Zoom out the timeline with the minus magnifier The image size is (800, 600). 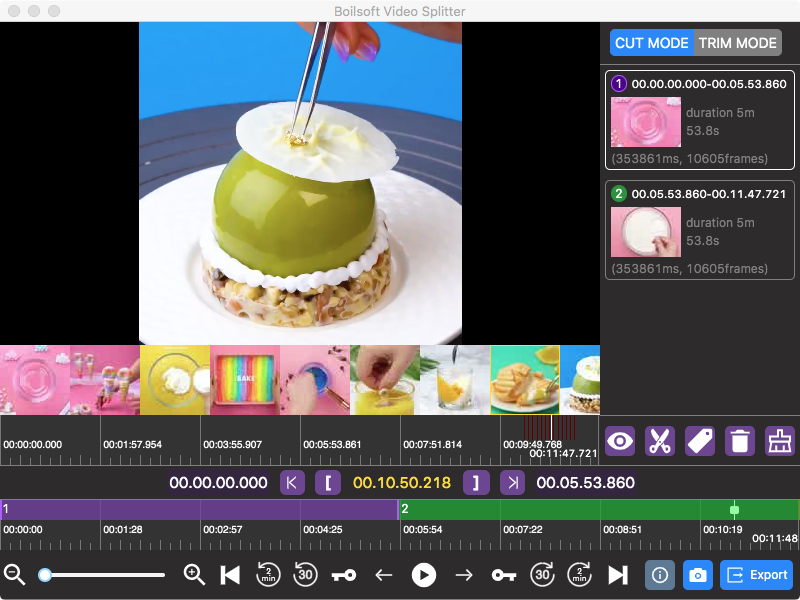coord(14,575)
